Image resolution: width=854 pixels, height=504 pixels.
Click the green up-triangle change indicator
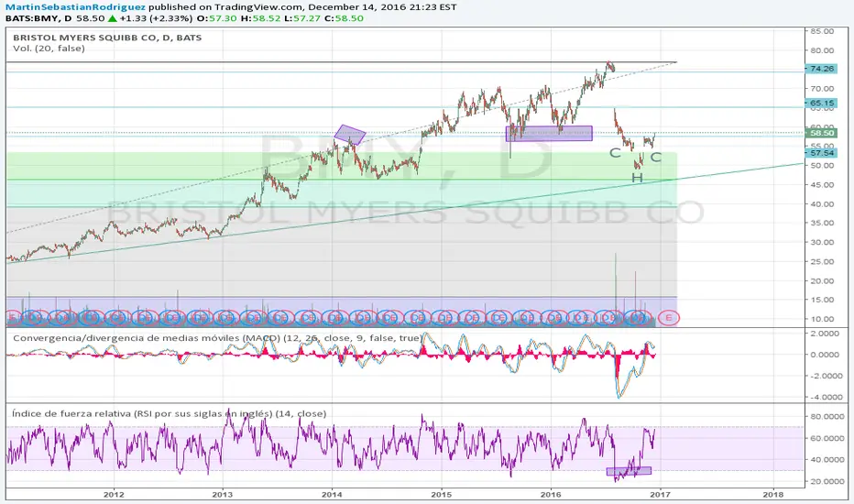[x=112, y=18]
